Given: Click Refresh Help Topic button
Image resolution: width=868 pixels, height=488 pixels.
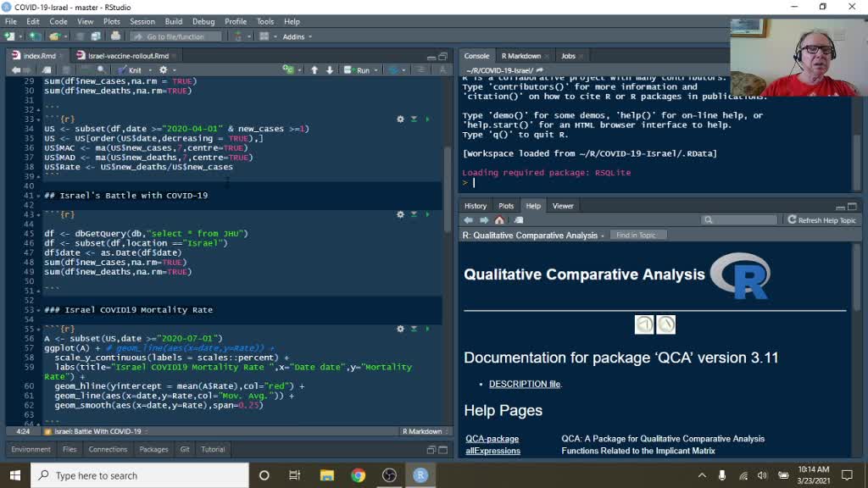Looking at the screenshot, I should click(x=821, y=220).
